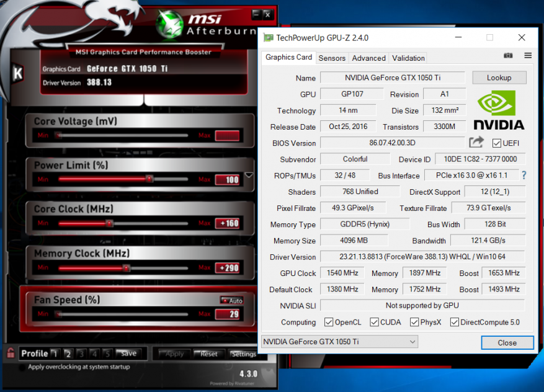The image size is (544, 392).
Task: Click the Reset button in Afterburner
Action: point(208,354)
